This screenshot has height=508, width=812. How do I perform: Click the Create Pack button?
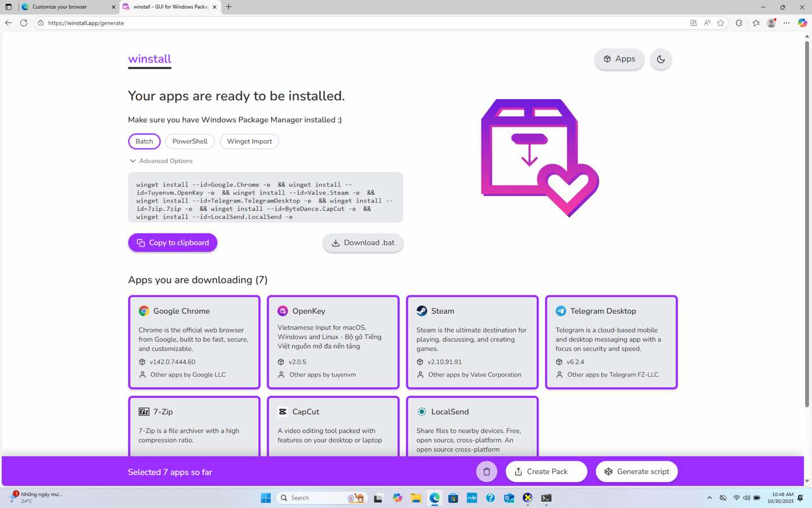[546, 472]
